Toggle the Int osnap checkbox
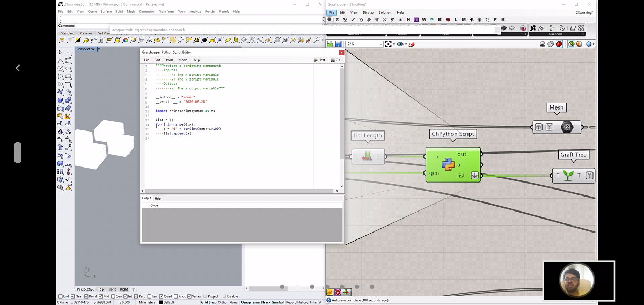 click(126, 296)
